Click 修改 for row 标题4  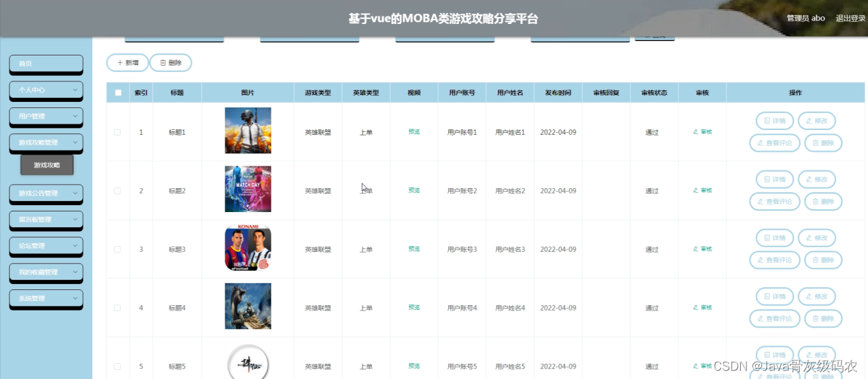(x=817, y=296)
